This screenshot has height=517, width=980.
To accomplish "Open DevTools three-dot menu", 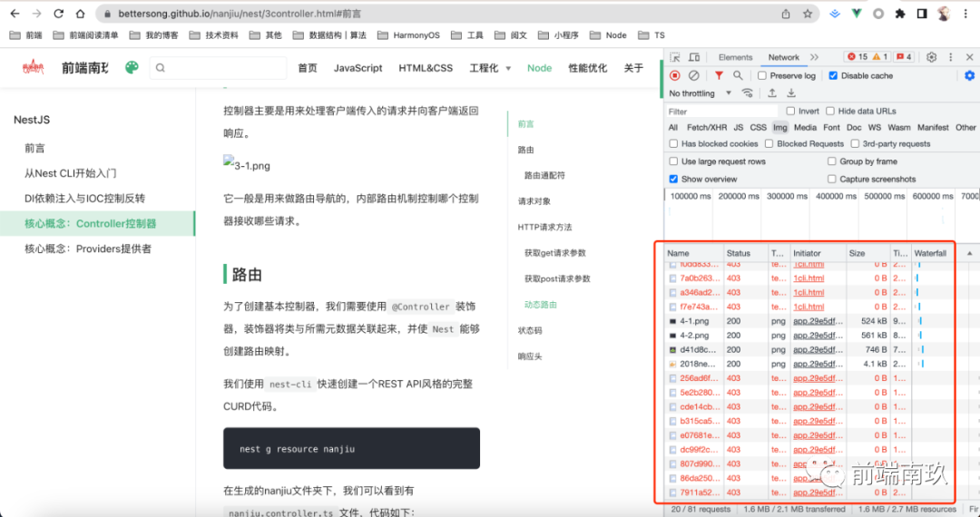I will pos(951,57).
